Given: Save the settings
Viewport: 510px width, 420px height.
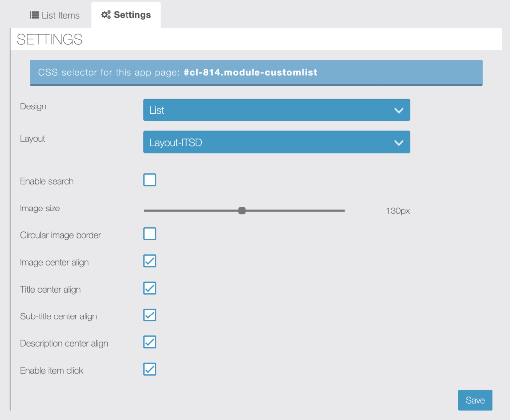Looking at the screenshot, I should pos(475,400).
